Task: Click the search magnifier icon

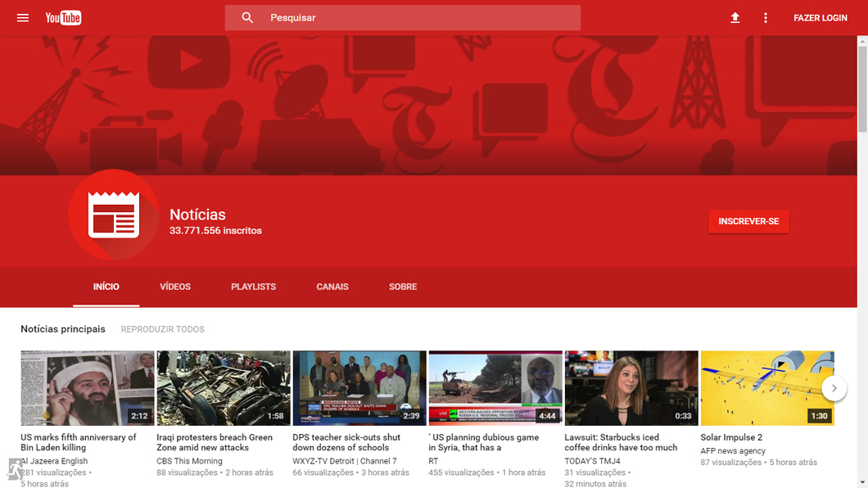Action: tap(247, 18)
